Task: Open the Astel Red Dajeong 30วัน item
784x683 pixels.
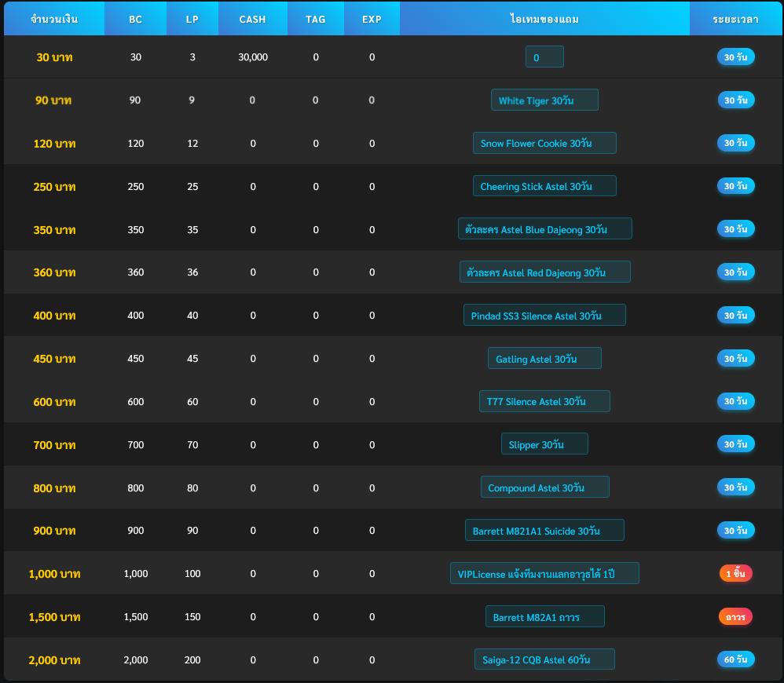Action: pos(544,272)
